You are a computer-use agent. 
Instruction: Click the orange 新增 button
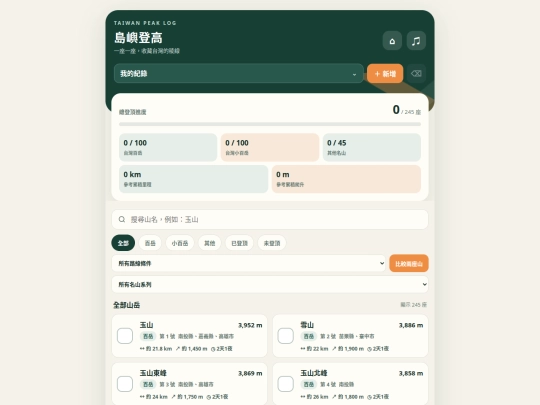coord(385,73)
